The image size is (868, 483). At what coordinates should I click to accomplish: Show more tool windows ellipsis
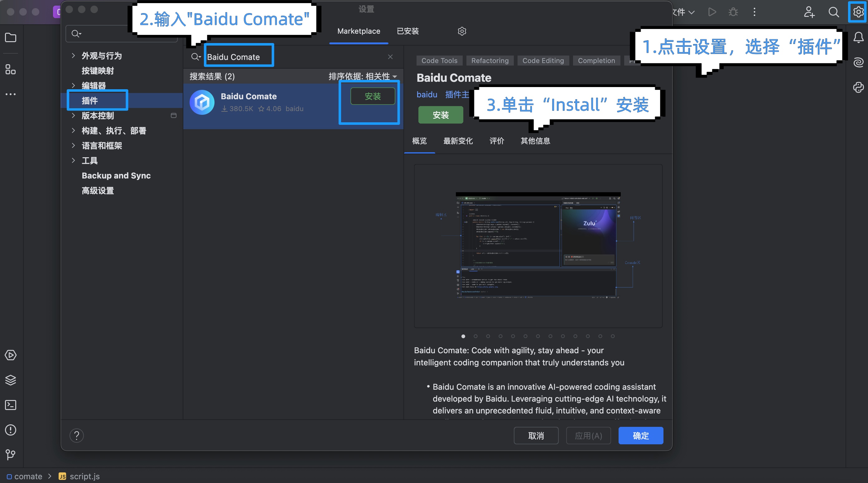[11, 94]
